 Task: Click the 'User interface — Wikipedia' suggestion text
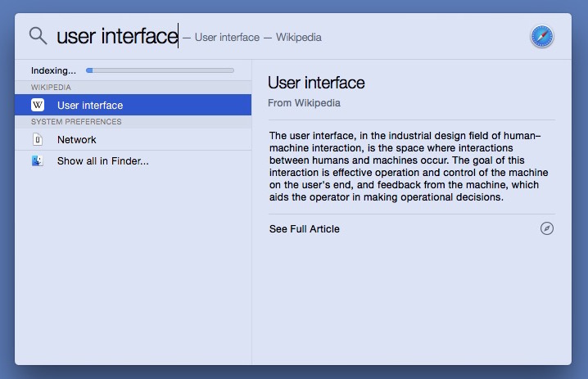click(x=258, y=37)
